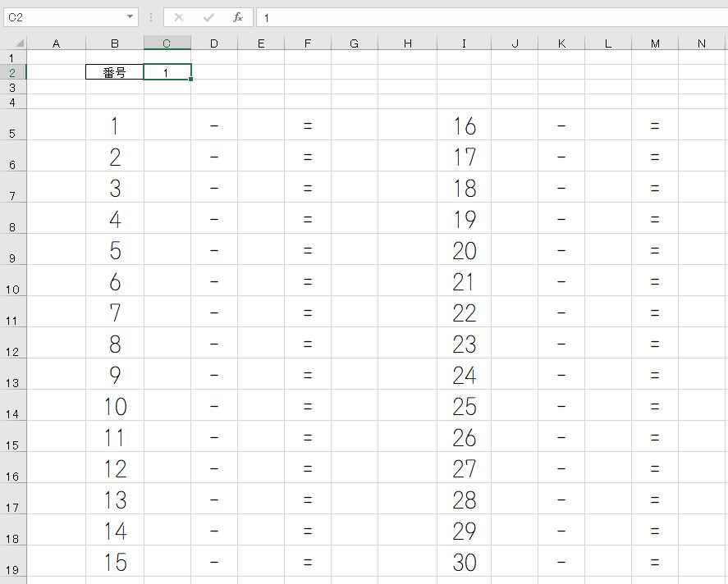Click the cell with number 1 in row 5

(115, 125)
